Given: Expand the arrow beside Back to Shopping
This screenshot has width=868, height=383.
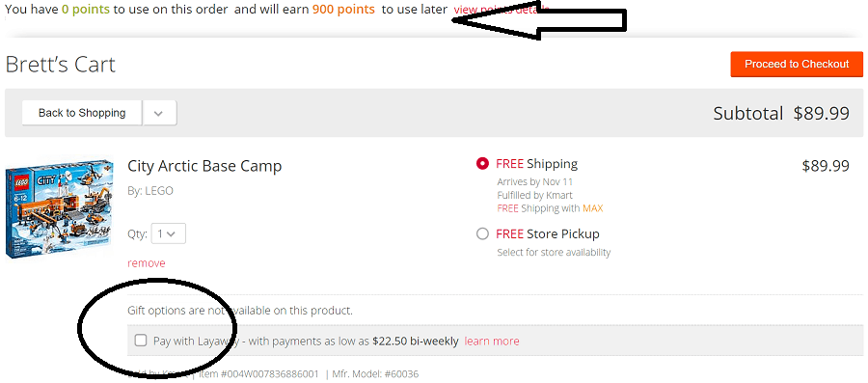Looking at the screenshot, I should coord(159,113).
